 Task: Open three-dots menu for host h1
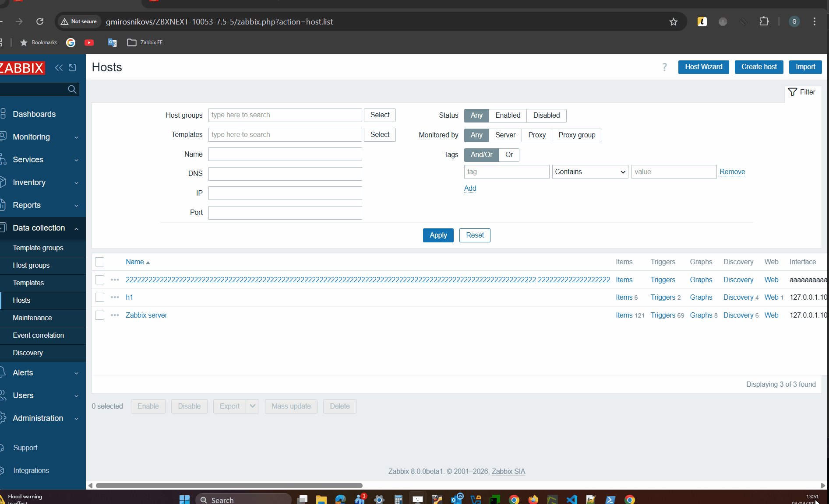[x=115, y=297]
